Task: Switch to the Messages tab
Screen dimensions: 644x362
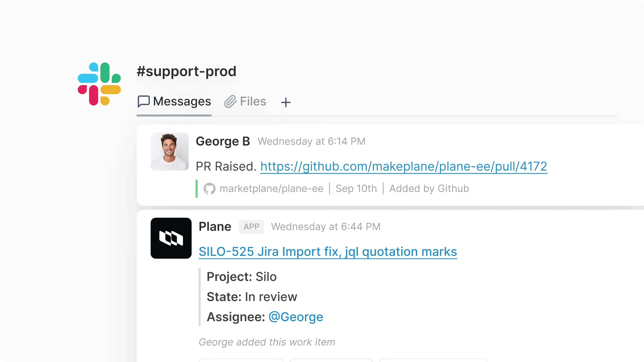Action: [x=182, y=101]
